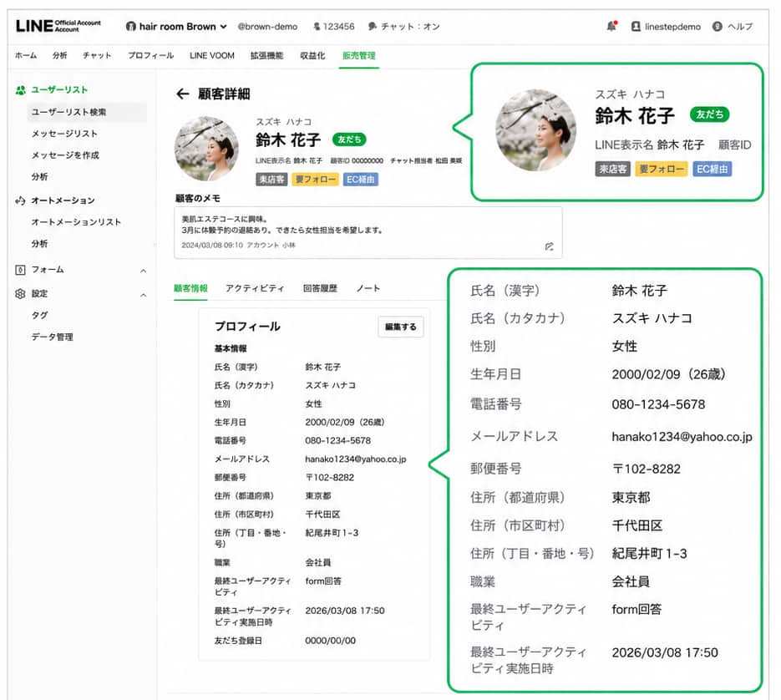Open the 拡張機能 menu tab
The height and width of the screenshot is (700, 781).
click(x=267, y=55)
